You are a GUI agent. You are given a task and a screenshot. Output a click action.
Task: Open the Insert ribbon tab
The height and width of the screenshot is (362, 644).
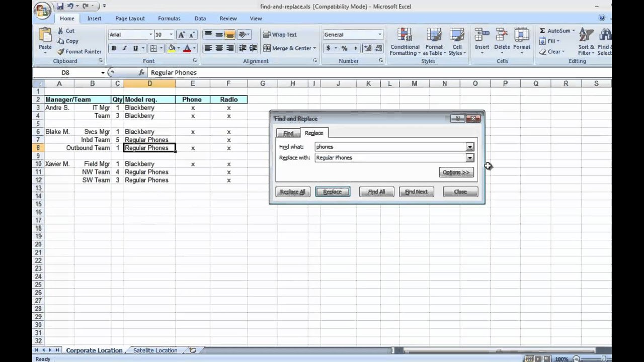pyautogui.click(x=94, y=18)
